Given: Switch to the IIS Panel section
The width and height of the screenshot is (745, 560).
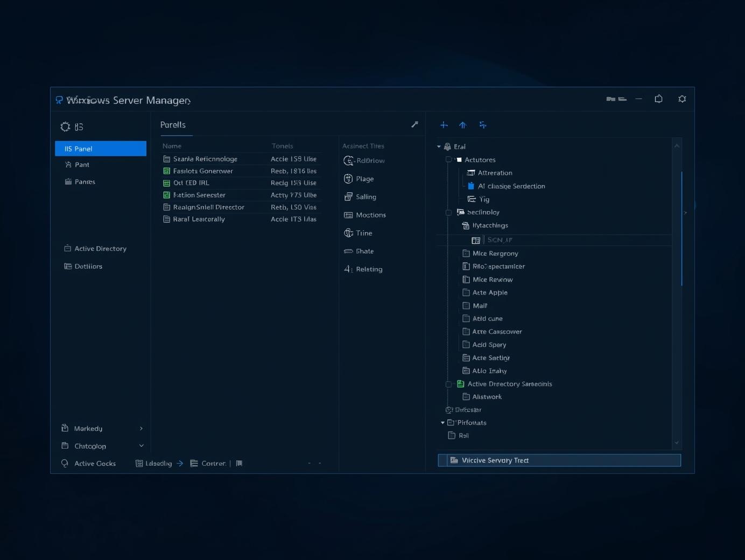Looking at the screenshot, I should (100, 148).
